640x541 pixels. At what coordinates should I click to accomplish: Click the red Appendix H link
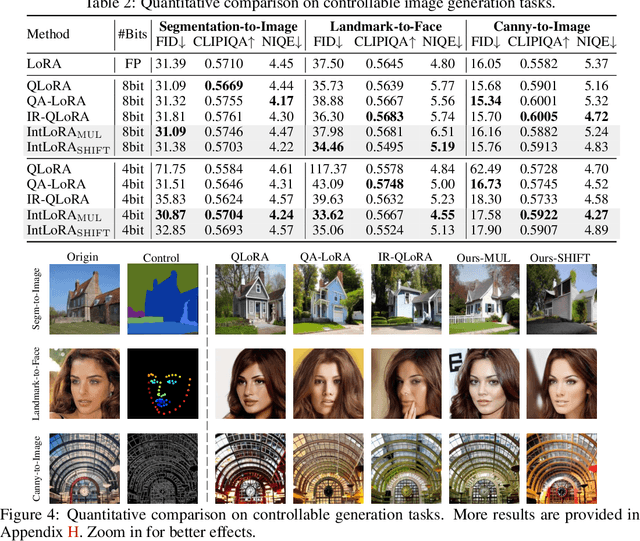[73, 532]
